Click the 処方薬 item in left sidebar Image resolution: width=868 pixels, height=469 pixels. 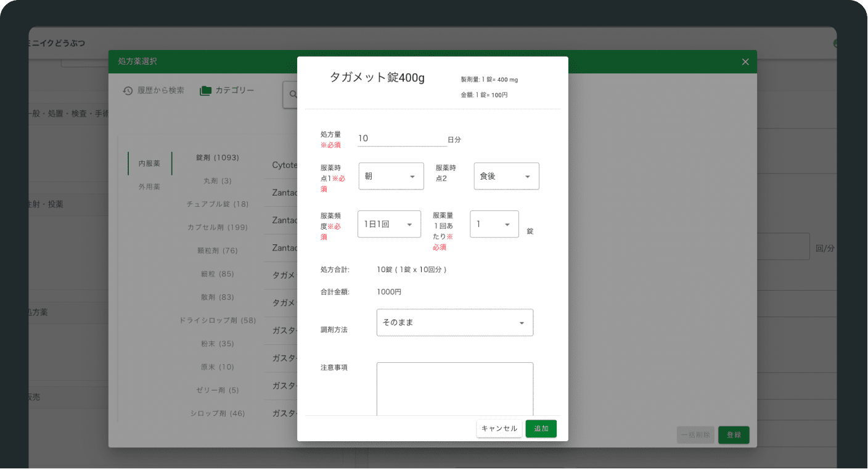point(37,312)
